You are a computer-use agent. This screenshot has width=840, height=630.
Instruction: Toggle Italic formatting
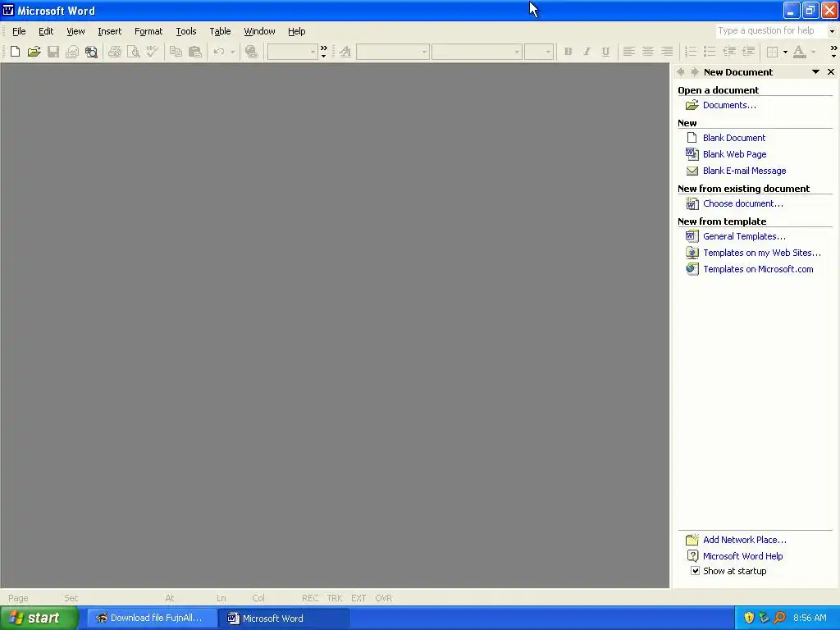pos(587,52)
